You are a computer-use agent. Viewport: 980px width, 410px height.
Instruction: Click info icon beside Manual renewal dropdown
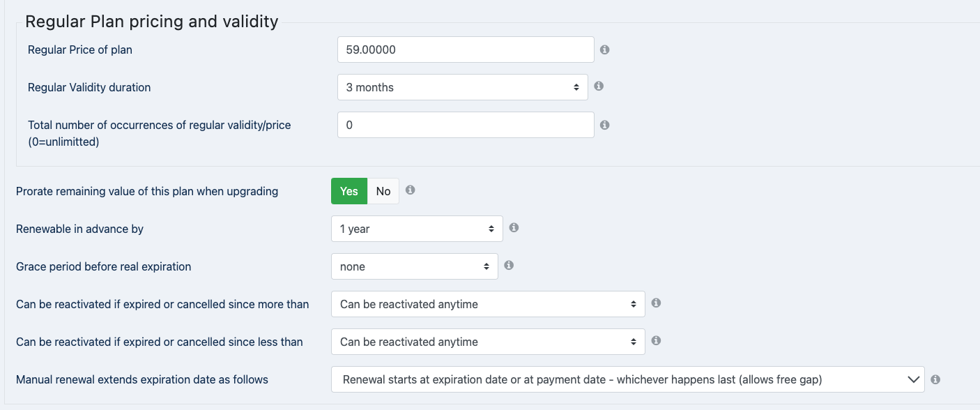(935, 379)
